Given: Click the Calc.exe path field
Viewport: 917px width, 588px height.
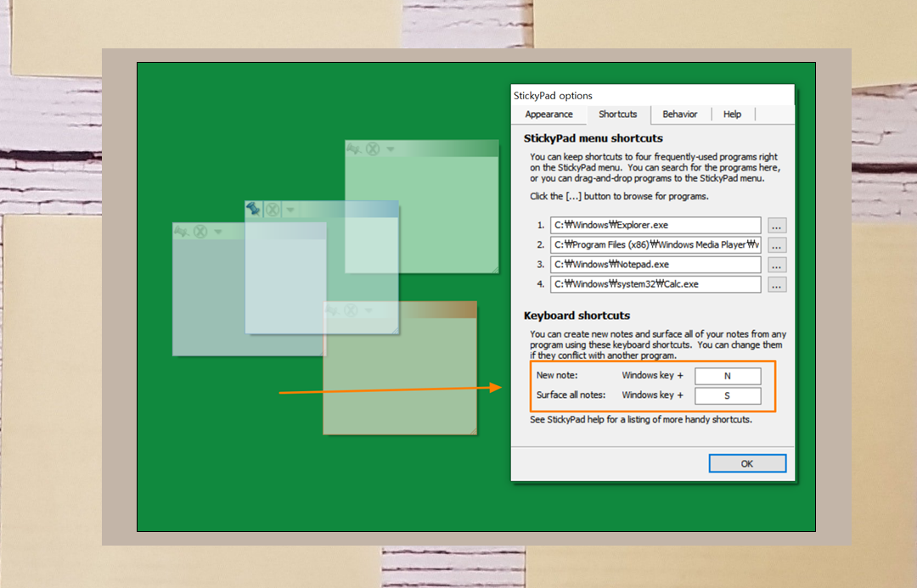Looking at the screenshot, I should pos(655,284).
